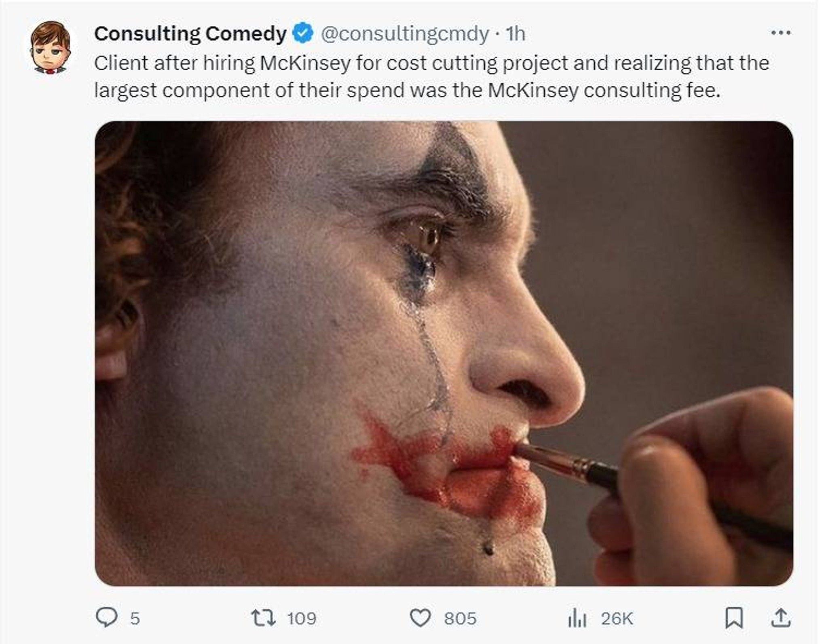This screenshot has height=644, width=828.
Task: Share the post via upload arrow icon
Action: tap(781, 618)
